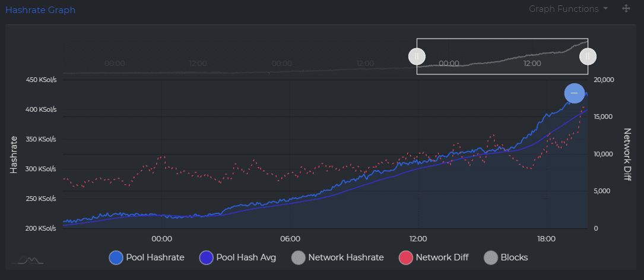Open the Graph Functions dropdown
The height and width of the screenshot is (280, 644).
(568, 9)
